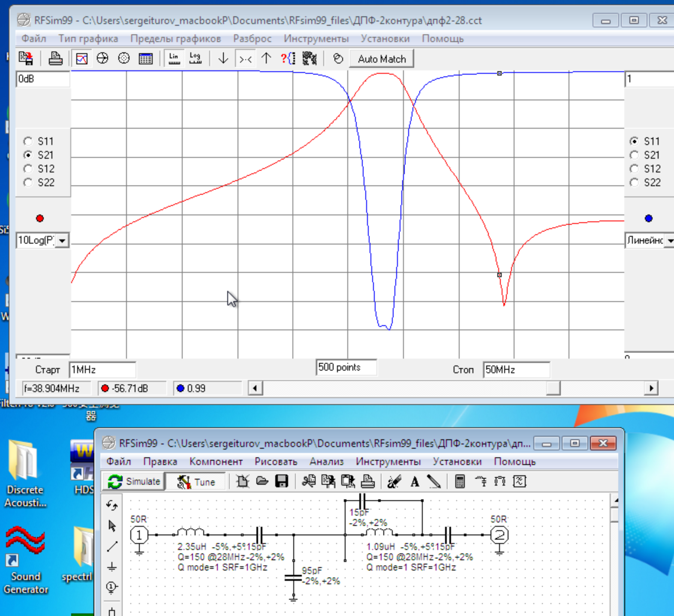Click the printer icon in graph toolbar

(x=55, y=58)
